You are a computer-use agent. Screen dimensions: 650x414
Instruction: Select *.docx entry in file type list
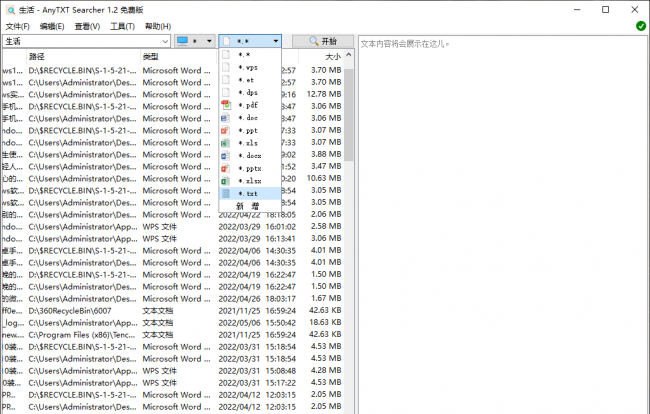click(250, 156)
